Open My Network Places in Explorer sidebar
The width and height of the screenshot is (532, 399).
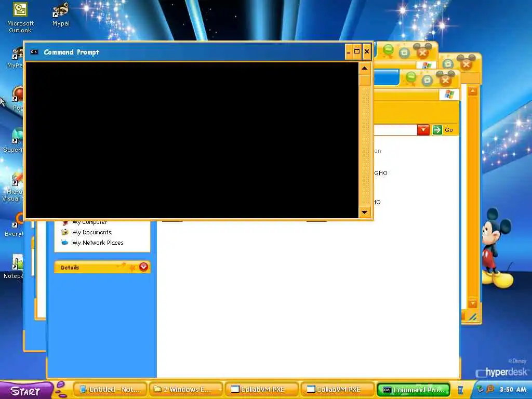pos(98,243)
